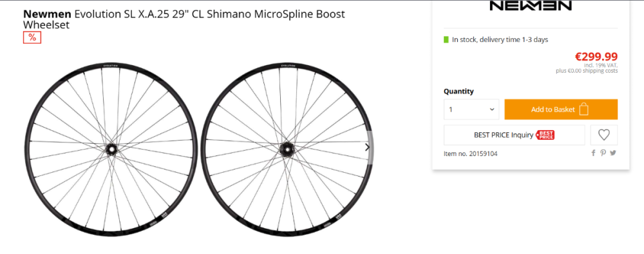Click the red percent sale badge
The height and width of the screenshot is (254, 644).
point(32,37)
